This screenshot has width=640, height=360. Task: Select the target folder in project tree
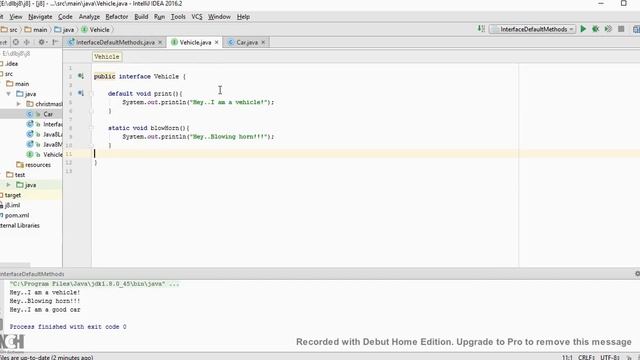(x=11, y=195)
